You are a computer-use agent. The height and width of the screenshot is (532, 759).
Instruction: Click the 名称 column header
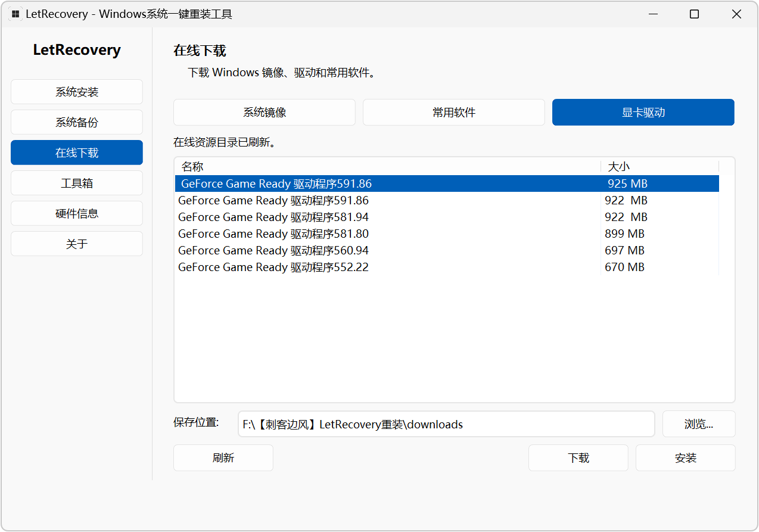tap(388, 167)
